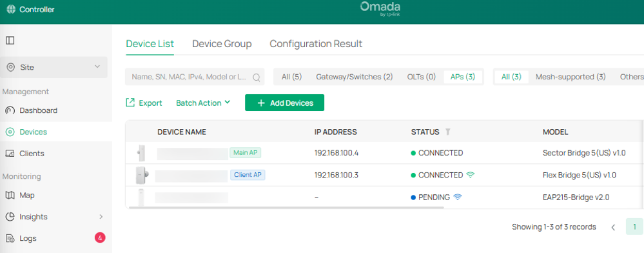Screen dimensions: 644x253
Task: Click the search magnifier icon
Action: pos(257,77)
